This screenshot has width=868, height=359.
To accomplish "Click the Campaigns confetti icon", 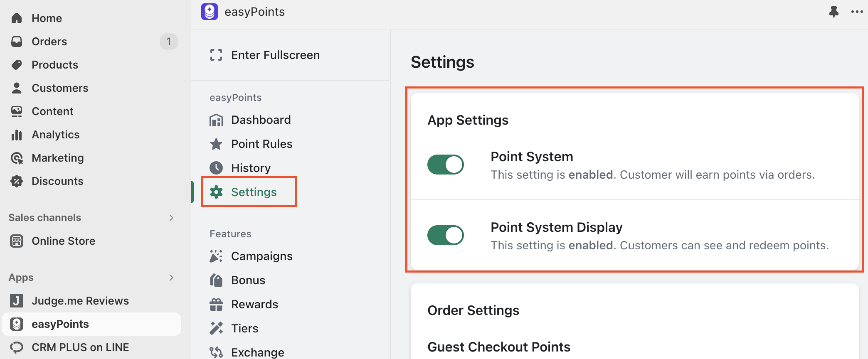I will (216, 256).
